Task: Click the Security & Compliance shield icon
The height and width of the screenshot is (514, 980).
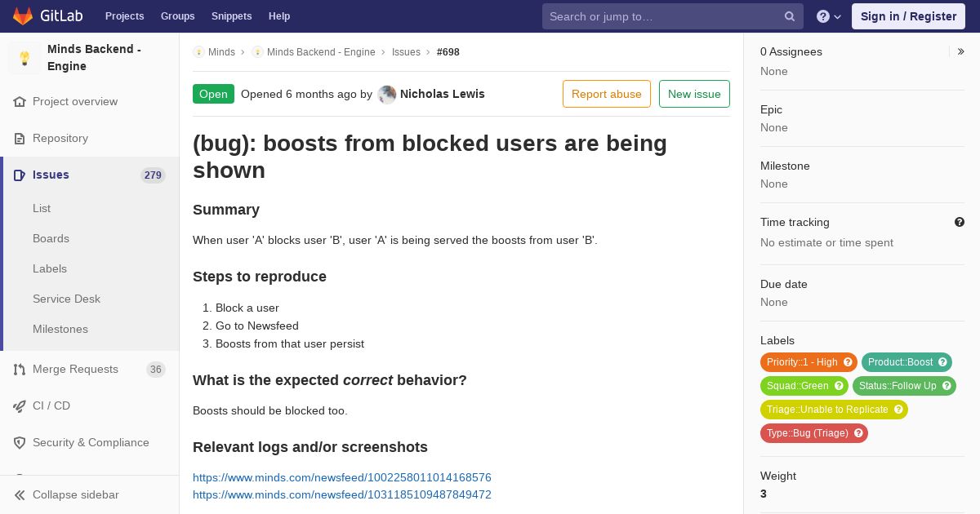Action: coord(20,443)
